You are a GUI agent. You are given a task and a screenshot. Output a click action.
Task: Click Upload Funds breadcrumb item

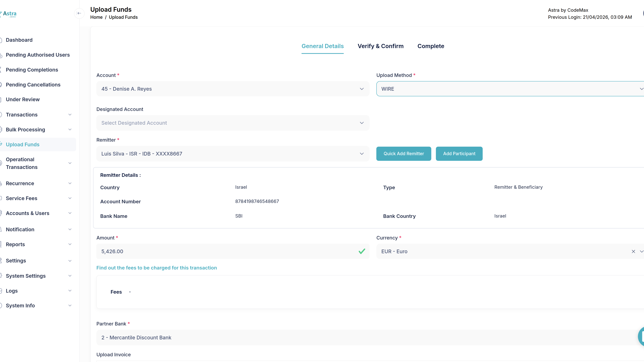pyautogui.click(x=123, y=17)
